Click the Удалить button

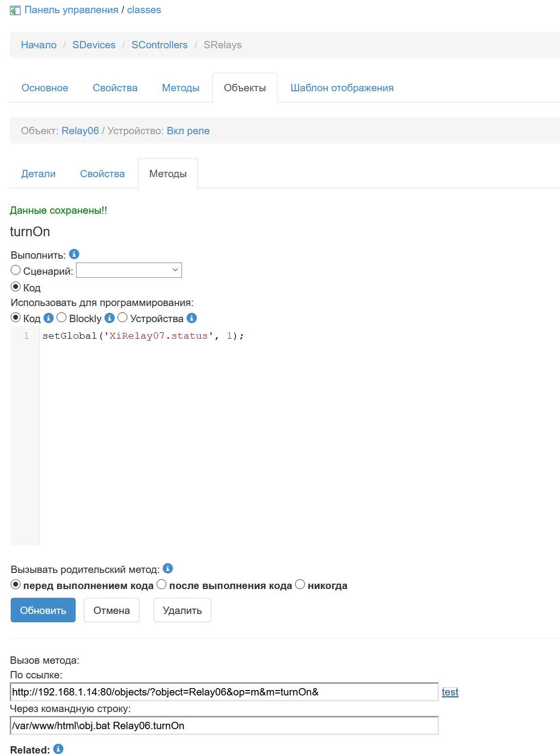pyautogui.click(x=182, y=610)
